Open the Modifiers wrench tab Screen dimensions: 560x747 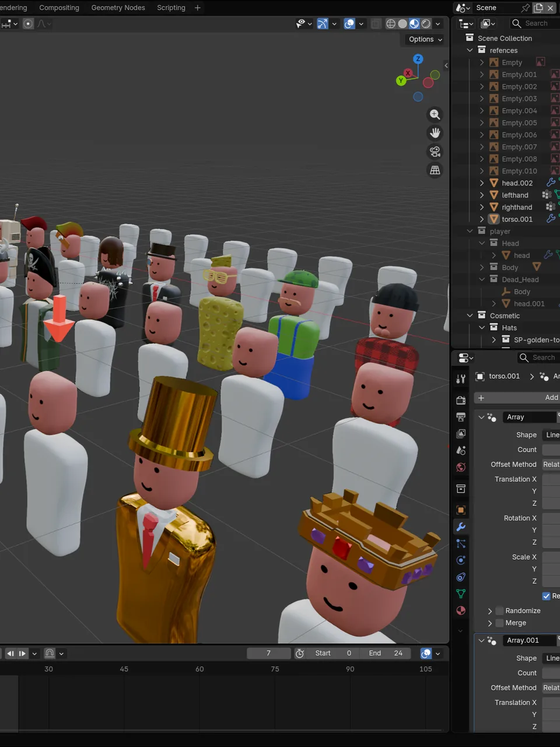[x=461, y=526]
